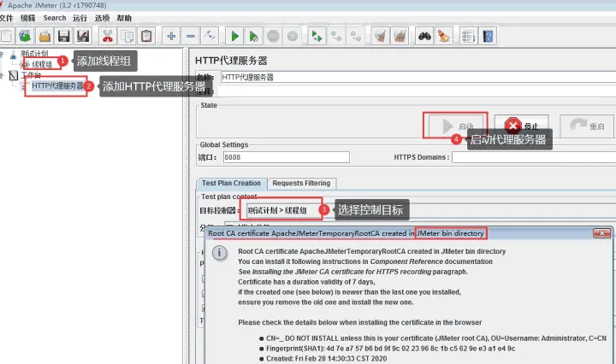The width and height of the screenshot is (616, 364).
Task: Click the HTTPS Domains input field
Action: click(x=534, y=157)
